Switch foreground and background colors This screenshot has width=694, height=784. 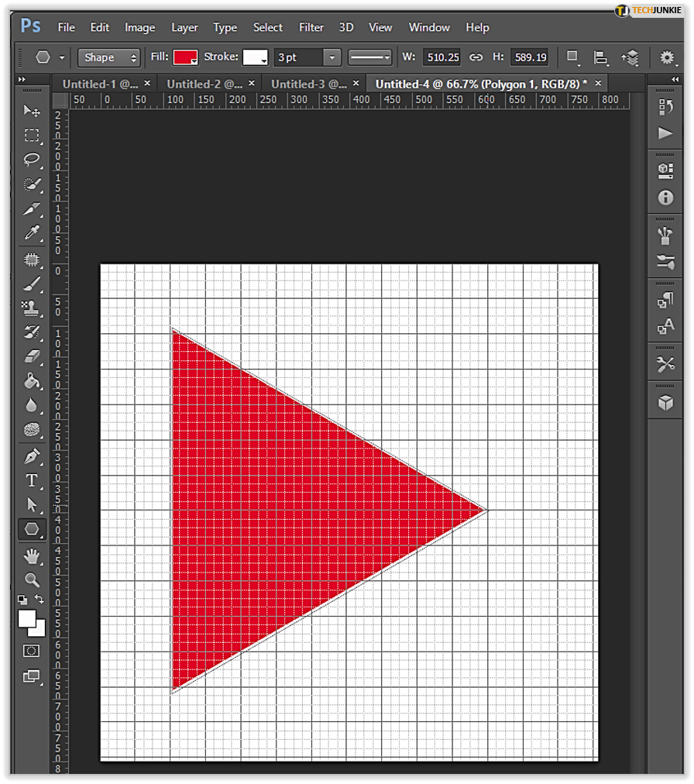pos(40,599)
